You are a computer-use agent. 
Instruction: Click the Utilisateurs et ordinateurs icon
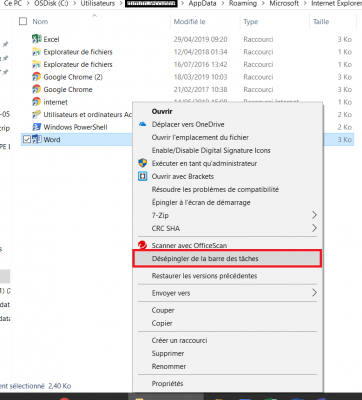pyautogui.click(x=36, y=114)
